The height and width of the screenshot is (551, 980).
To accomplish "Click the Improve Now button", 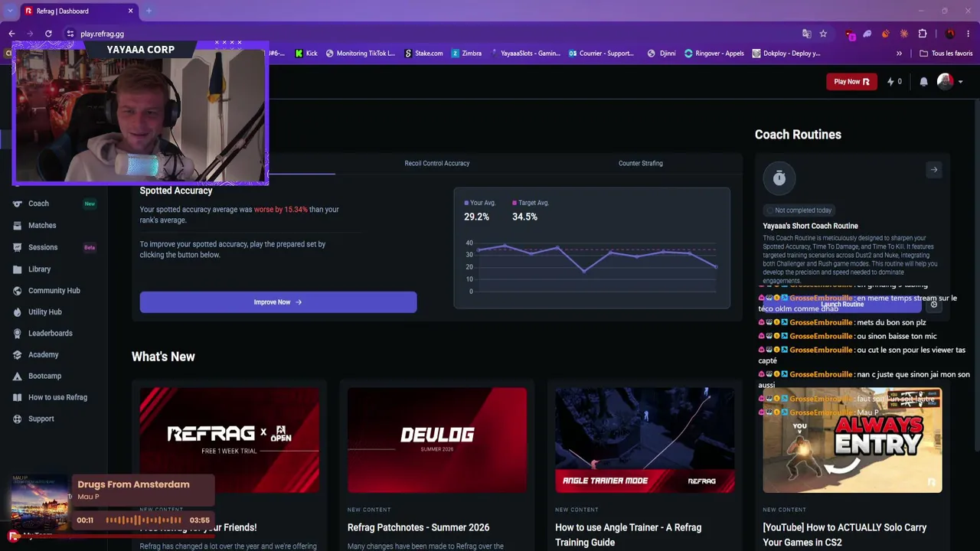I will pos(278,302).
